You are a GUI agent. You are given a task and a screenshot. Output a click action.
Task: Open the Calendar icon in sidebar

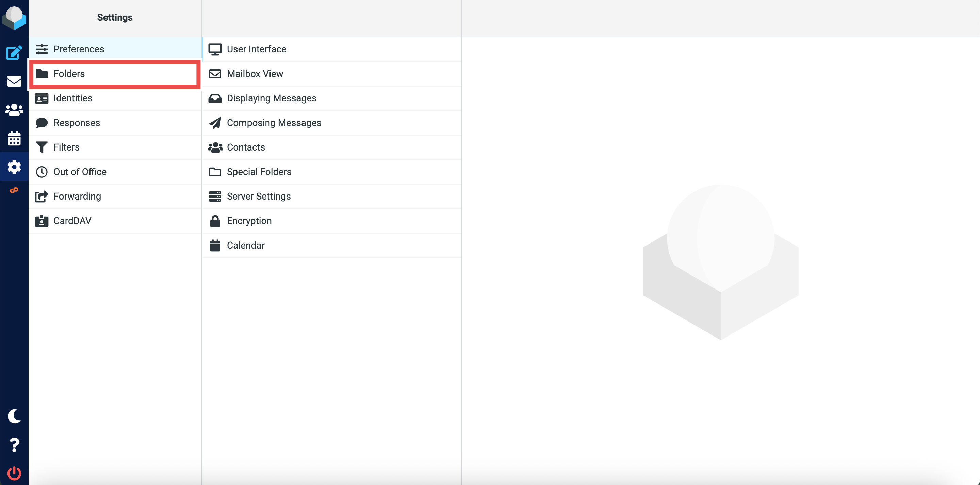(14, 138)
